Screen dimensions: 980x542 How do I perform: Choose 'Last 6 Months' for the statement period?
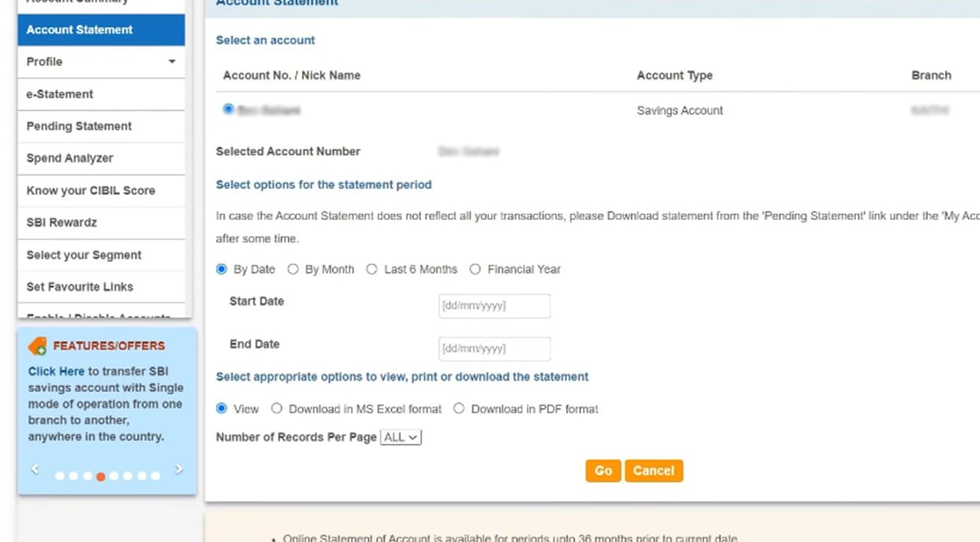(x=371, y=269)
